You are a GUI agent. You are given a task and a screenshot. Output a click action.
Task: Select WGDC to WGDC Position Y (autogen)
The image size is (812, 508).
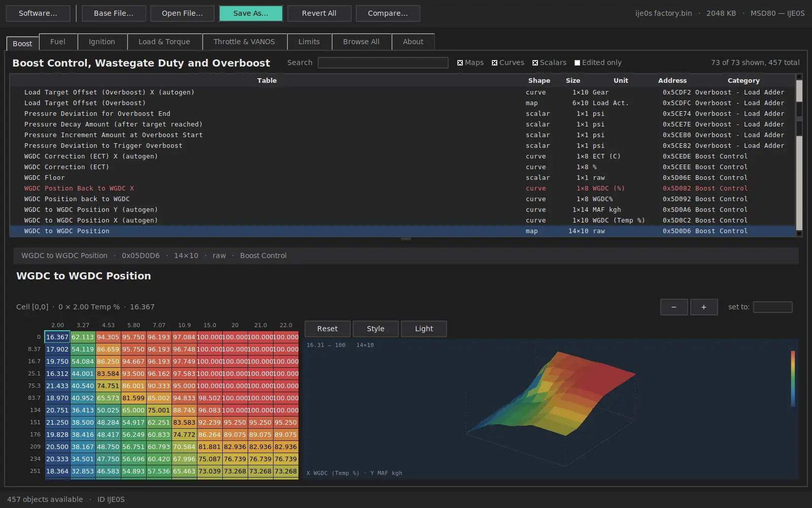click(x=402, y=210)
